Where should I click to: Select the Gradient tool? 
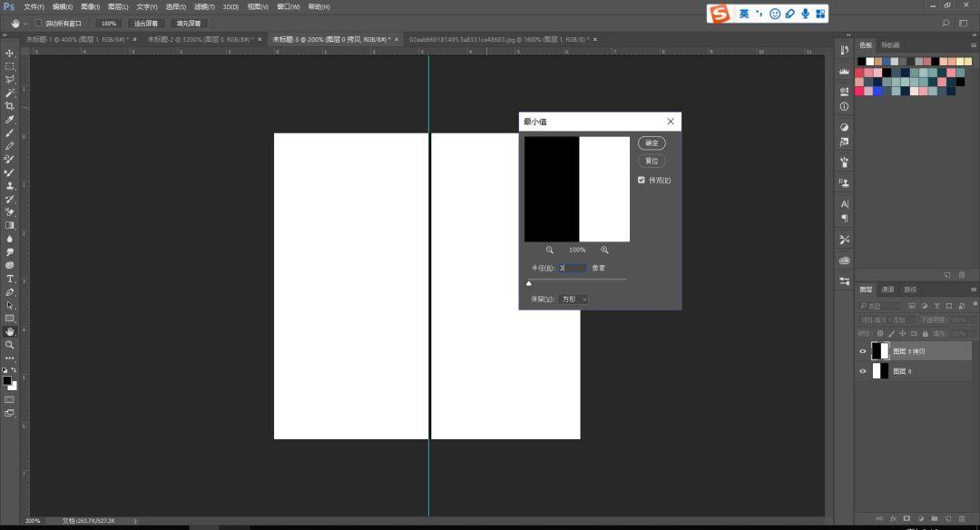click(9, 226)
